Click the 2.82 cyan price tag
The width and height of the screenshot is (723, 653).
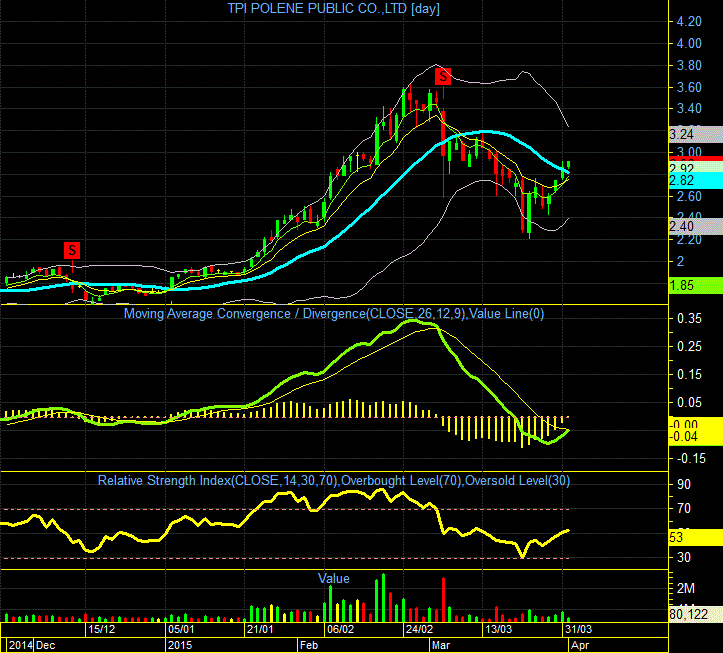tap(695, 180)
